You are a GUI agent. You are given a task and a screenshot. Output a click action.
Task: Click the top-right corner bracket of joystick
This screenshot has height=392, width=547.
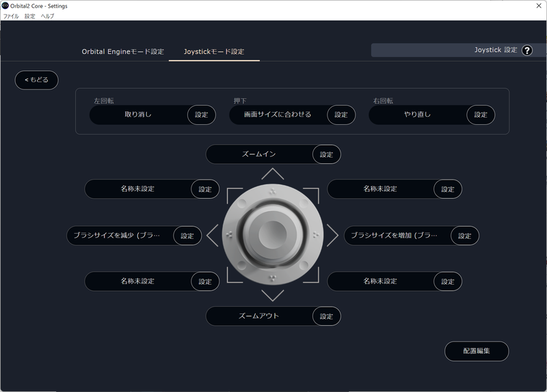coord(311,195)
